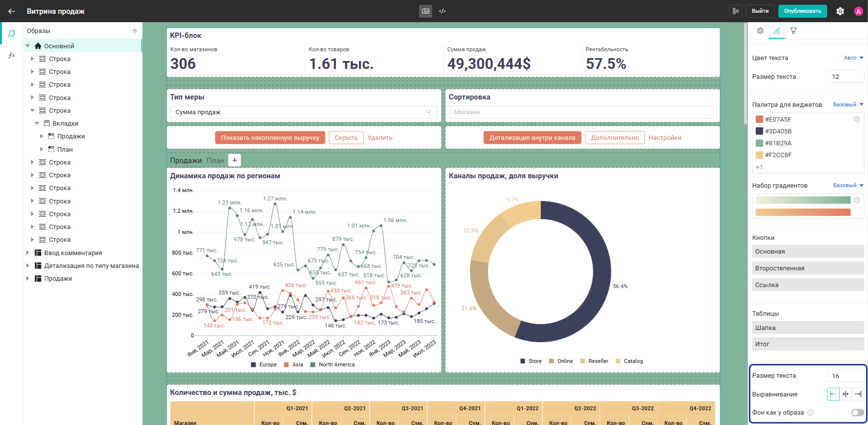The image size is (868, 425).
Task: Toggle Catalog segment in donut legend
Action: coord(629,361)
